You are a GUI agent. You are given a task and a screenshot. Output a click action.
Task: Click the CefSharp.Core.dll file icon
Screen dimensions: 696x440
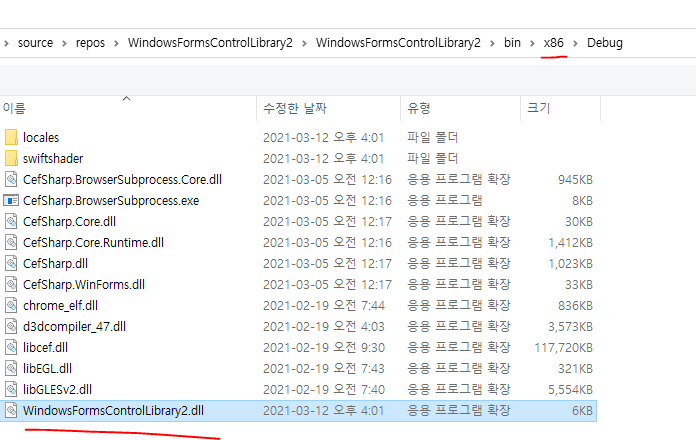coord(11,221)
